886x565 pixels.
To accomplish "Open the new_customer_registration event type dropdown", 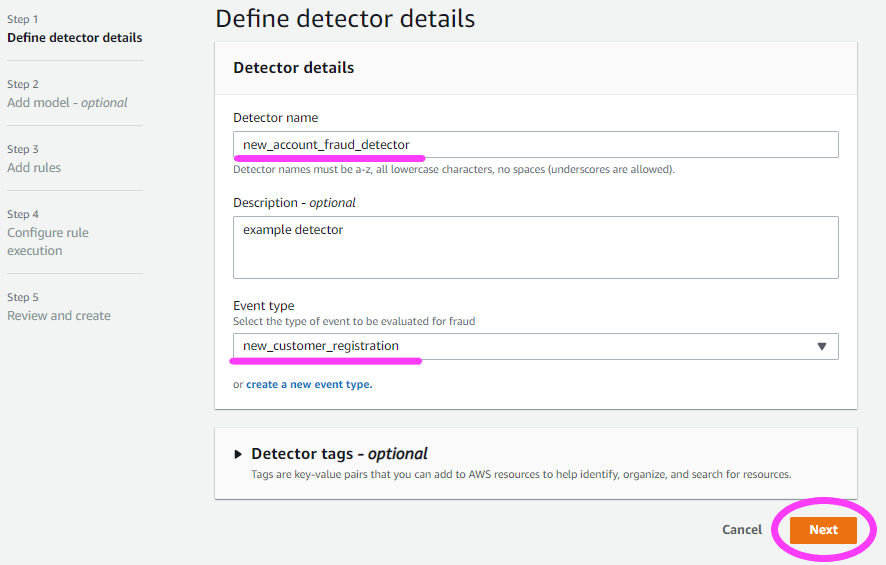I will pyautogui.click(x=536, y=346).
